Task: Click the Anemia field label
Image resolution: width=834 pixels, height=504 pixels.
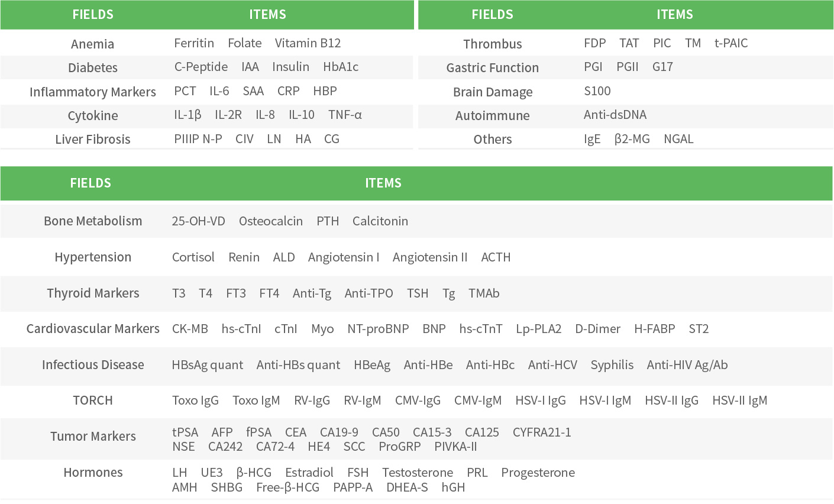Action: coord(92,44)
